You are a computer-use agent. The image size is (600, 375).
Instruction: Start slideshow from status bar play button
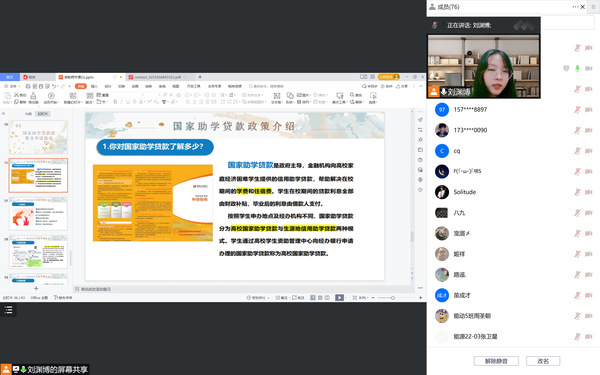click(x=339, y=297)
